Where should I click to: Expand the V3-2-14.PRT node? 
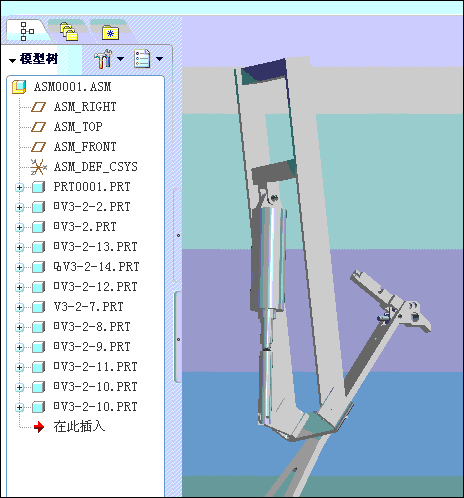[19, 268]
